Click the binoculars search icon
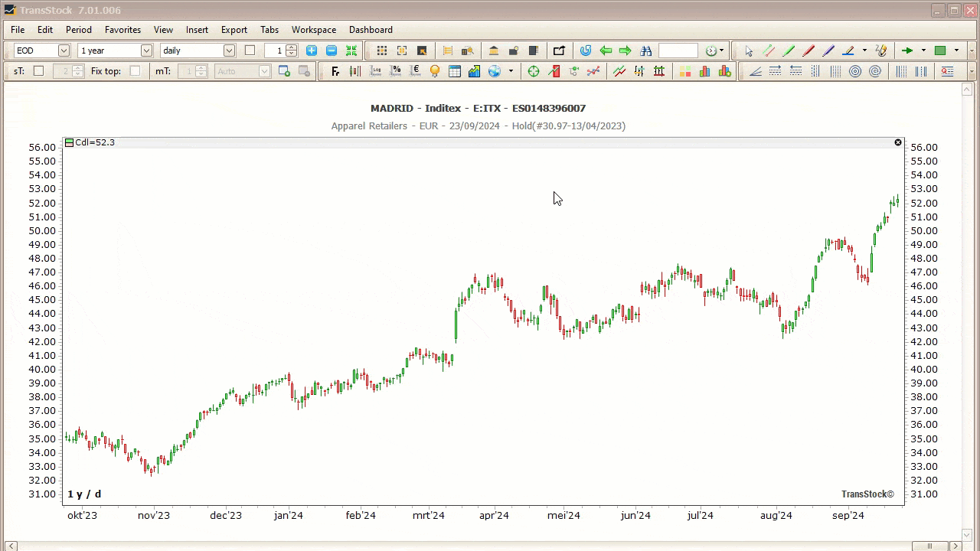The height and width of the screenshot is (551, 980). tap(645, 51)
